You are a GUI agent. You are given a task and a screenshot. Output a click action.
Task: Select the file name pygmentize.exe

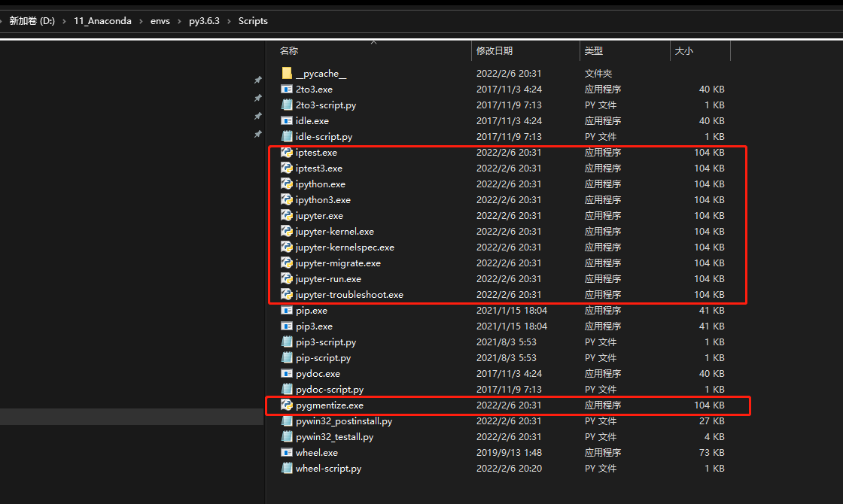330,405
